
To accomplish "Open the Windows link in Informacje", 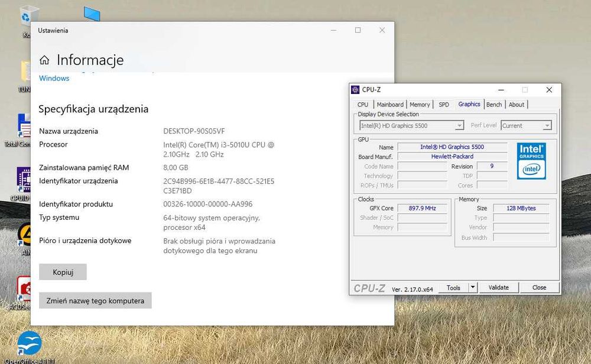I will coord(54,79).
